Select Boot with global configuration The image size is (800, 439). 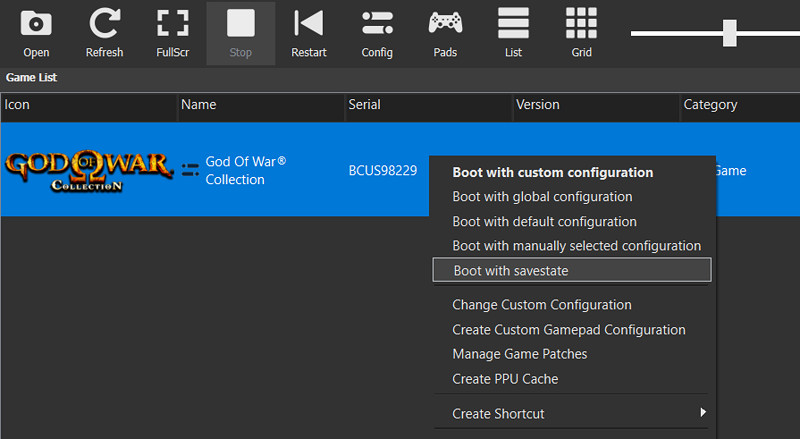(x=542, y=197)
